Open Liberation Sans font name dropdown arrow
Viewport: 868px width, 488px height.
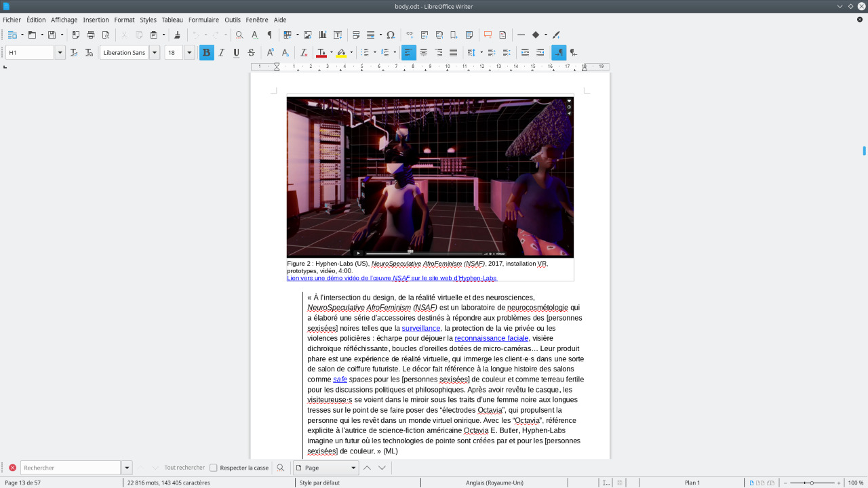(x=155, y=52)
